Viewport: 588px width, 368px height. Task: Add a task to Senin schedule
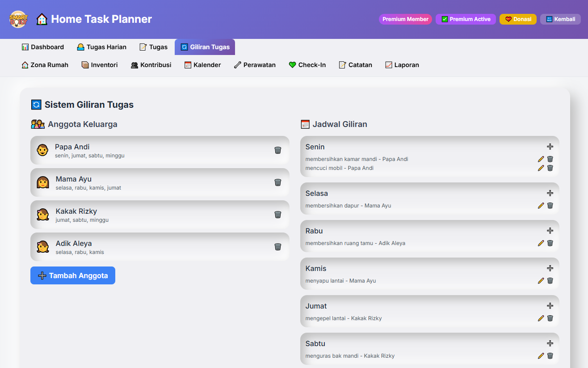[550, 147]
